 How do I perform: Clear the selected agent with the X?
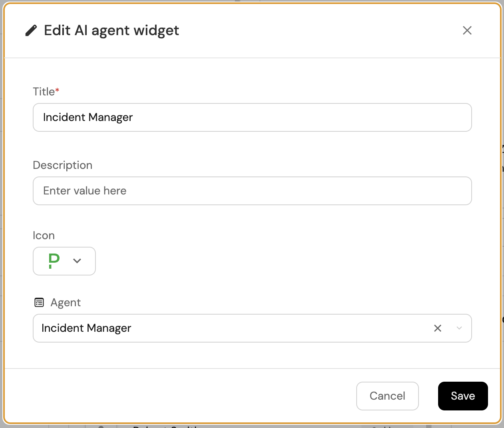pos(438,328)
